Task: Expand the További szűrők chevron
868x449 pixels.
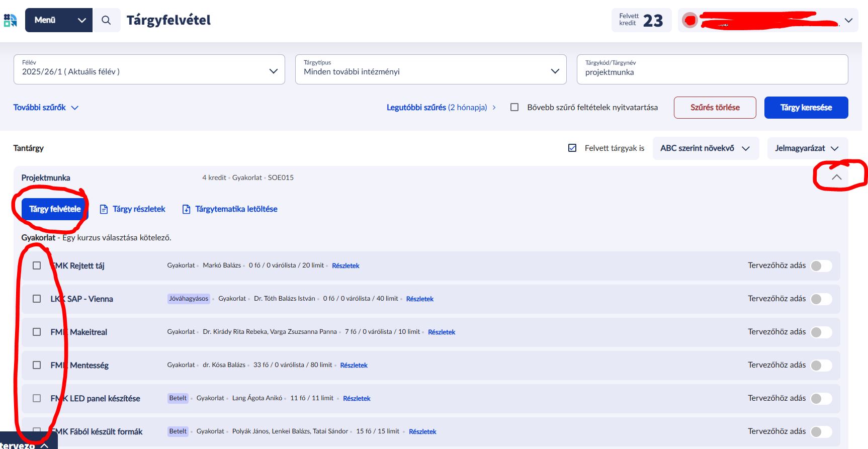Action: point(75,108)
